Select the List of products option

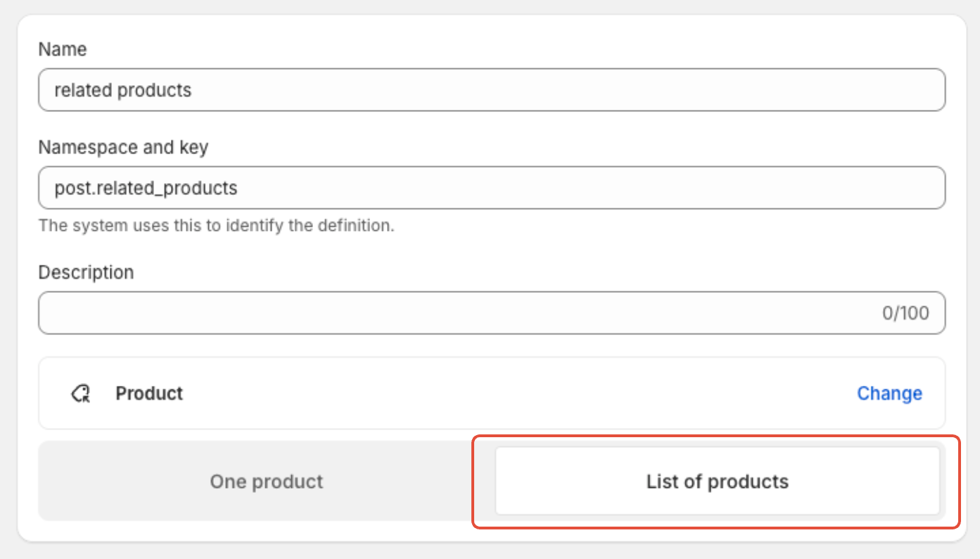[717, 482]
